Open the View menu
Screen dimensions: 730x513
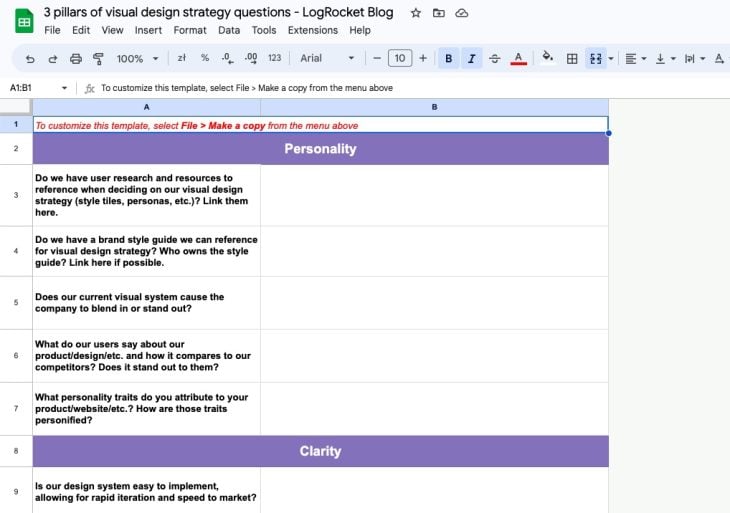point(112,30)
